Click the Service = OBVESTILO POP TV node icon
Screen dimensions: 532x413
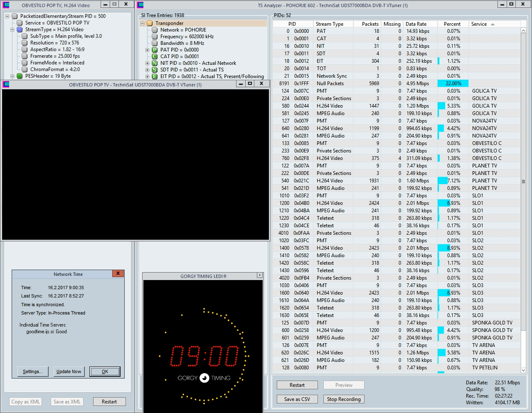[20, 23]
